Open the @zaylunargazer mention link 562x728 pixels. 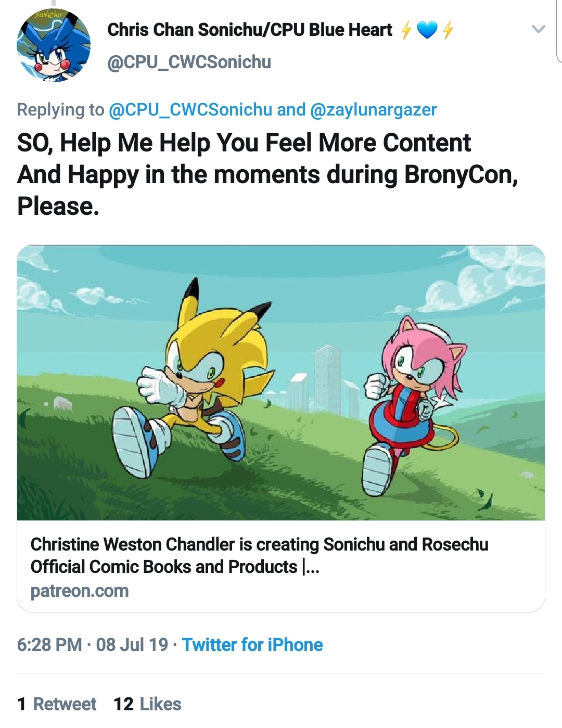pos(373,110)
